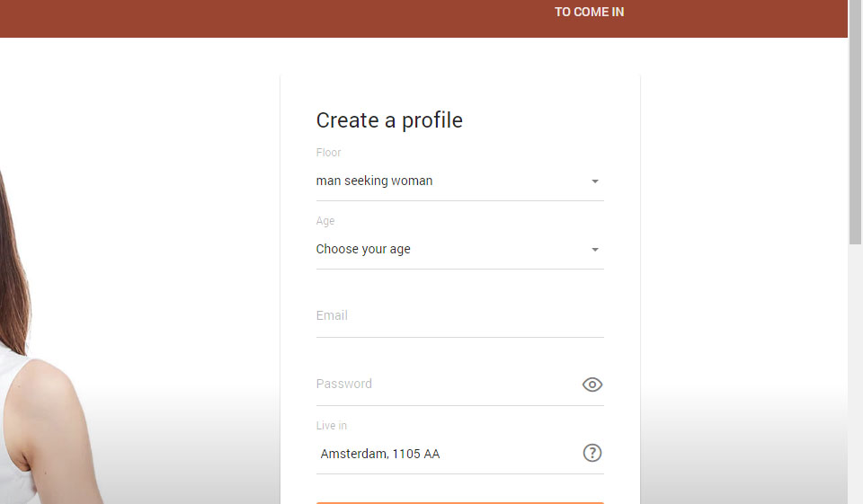Focus the Email input field
This screenshot has width=863, height=504.
point(449,316)
